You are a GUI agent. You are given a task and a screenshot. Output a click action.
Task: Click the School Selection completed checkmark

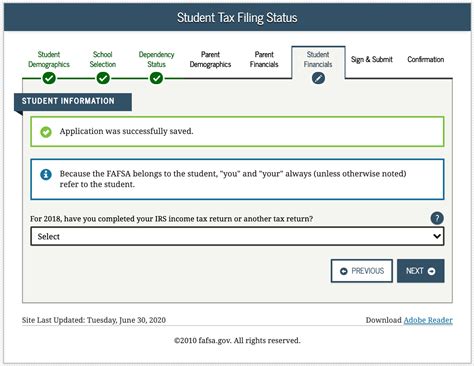[103, 78]
